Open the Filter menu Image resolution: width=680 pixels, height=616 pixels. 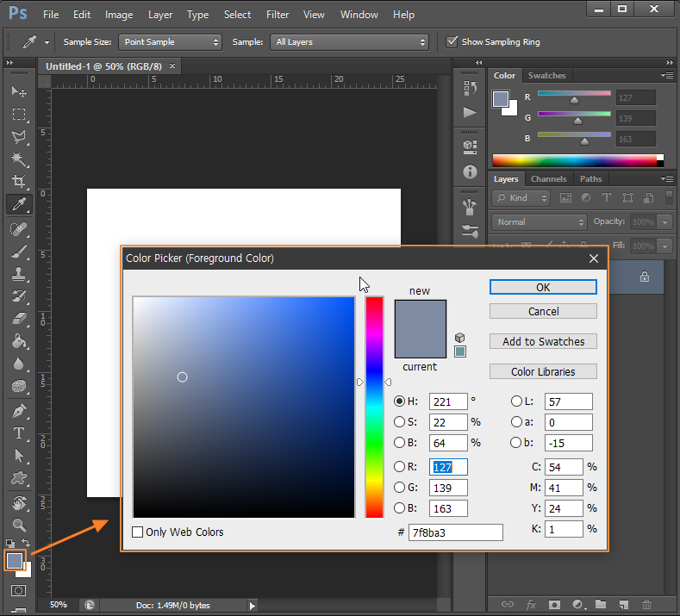(278, 15)
